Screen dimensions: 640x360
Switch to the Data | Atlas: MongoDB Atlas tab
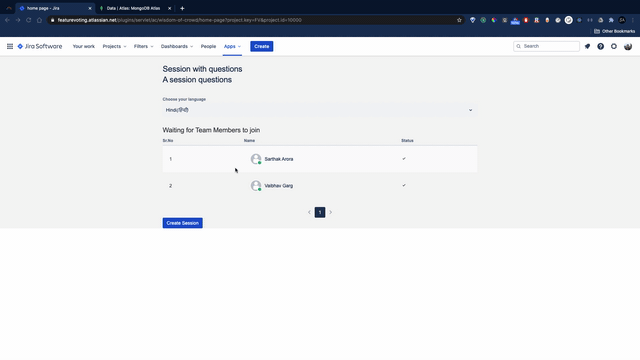135,8
